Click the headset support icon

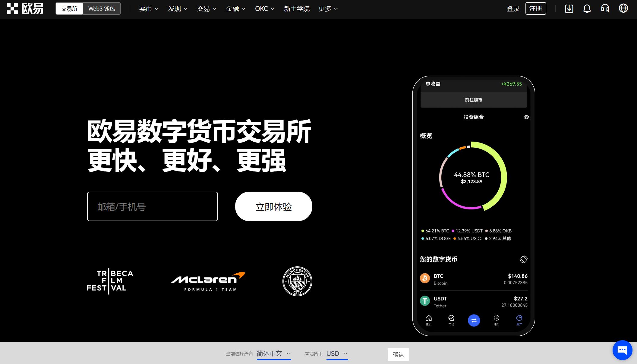[606, 9]
